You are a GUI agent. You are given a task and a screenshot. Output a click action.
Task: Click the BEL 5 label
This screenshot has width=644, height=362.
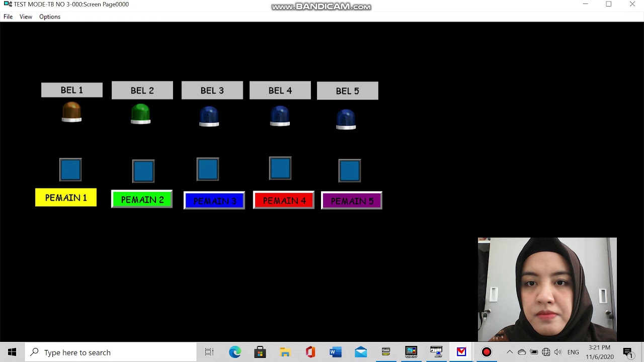click(x=348, y=91)
